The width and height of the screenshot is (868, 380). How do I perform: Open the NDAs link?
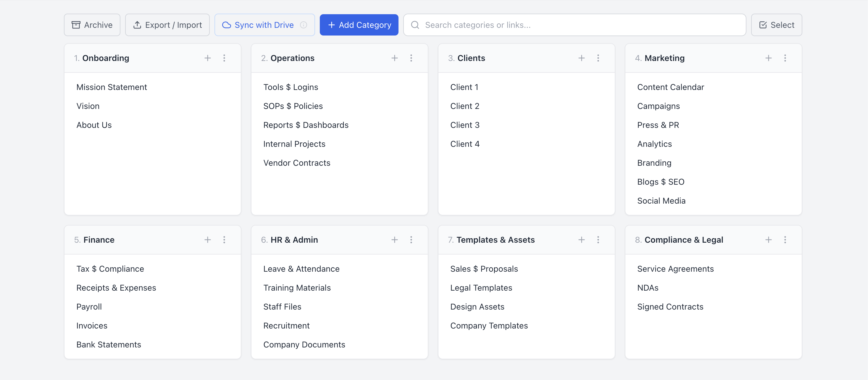point(648,288)
